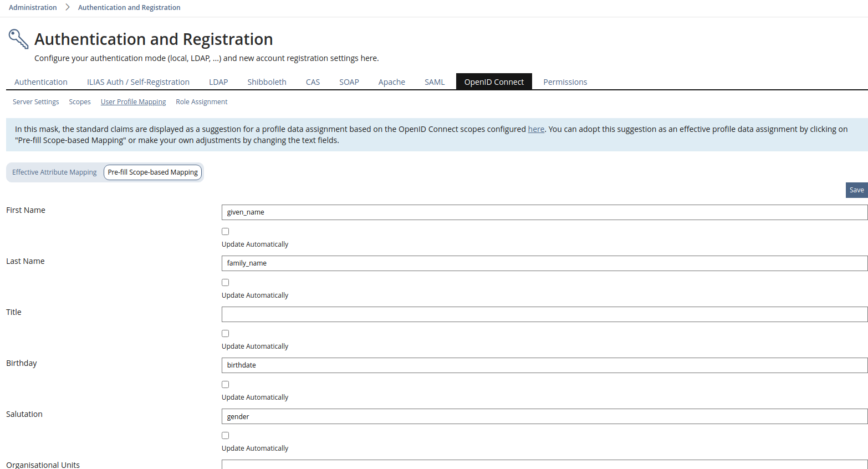Toggle Update Automatically under Last Name
868x469 pixels.
225,283
